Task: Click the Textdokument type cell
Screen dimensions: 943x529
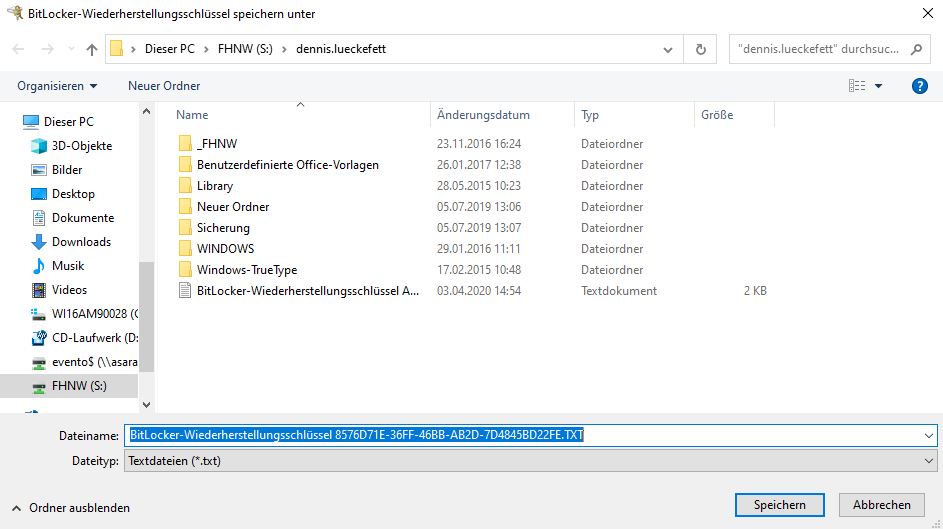Action: [x=619, y=291]
